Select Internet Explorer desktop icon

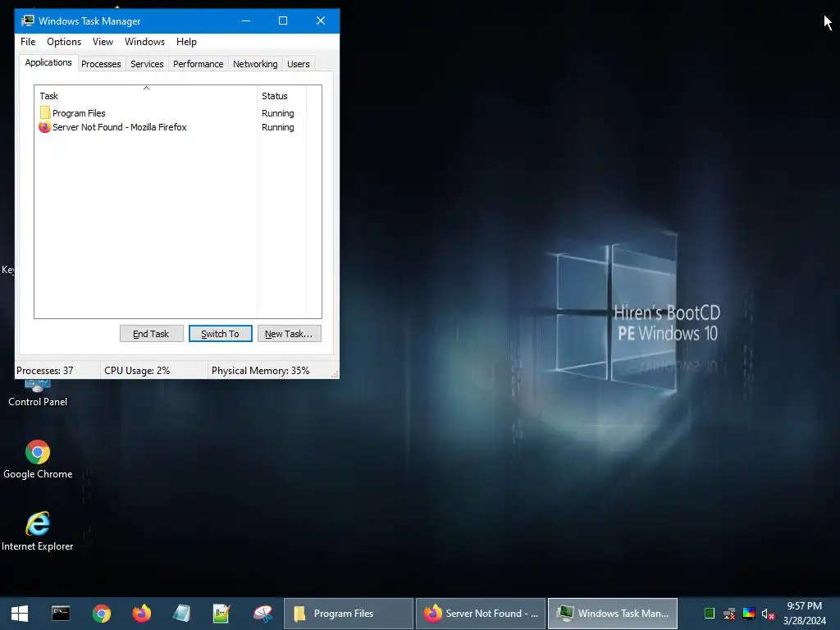point(38,532)
